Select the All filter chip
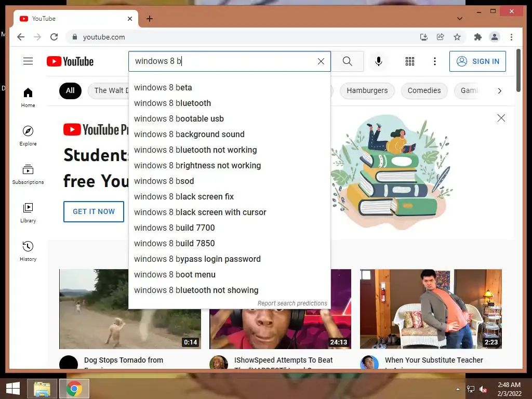 [70, 90]
